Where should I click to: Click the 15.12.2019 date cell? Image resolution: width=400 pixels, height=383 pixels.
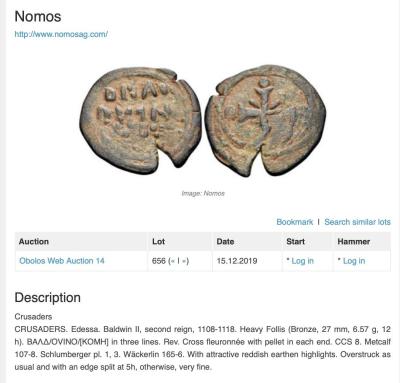pyautogui.click(x=237, y=261)
